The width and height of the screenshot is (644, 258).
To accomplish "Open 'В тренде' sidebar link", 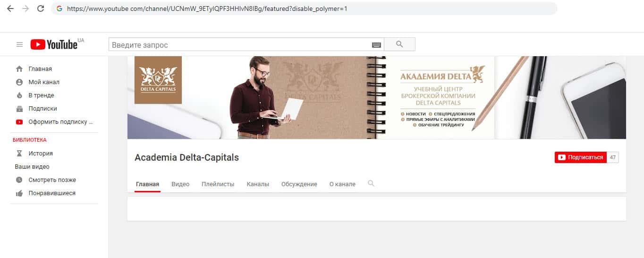I will 42,95.
